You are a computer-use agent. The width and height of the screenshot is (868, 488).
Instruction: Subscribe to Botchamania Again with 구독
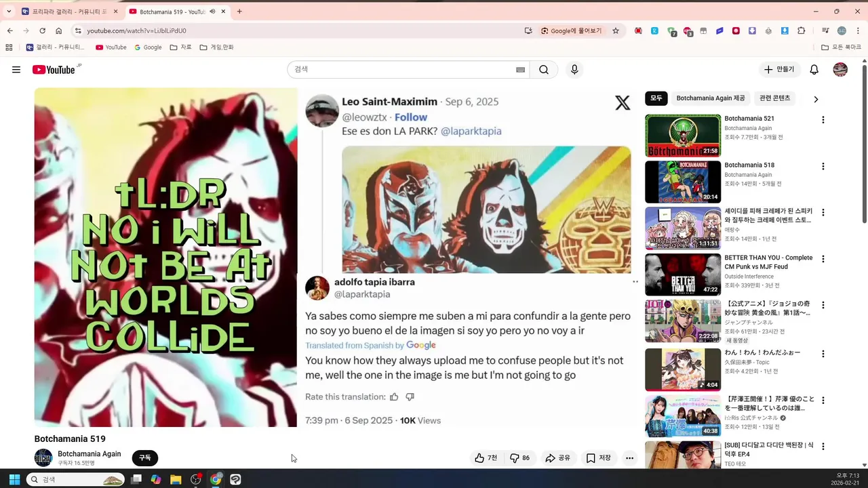[x=145, y=458]
